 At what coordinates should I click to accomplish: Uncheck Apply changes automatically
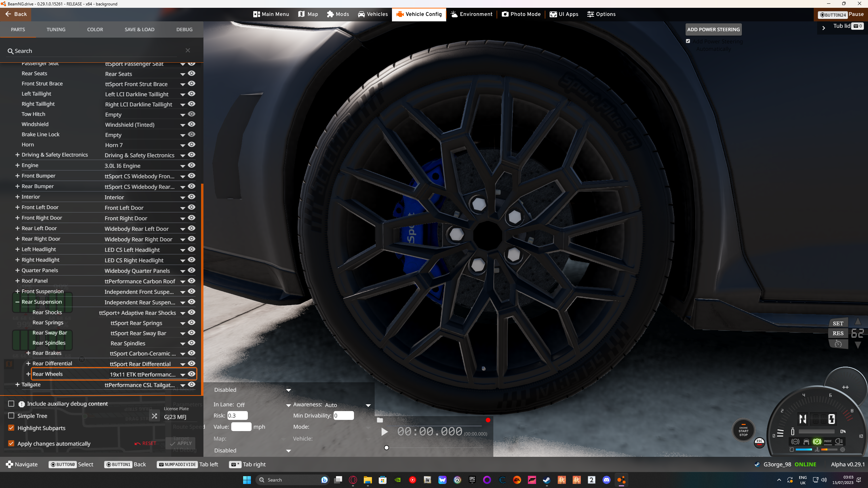pos(11,443)
